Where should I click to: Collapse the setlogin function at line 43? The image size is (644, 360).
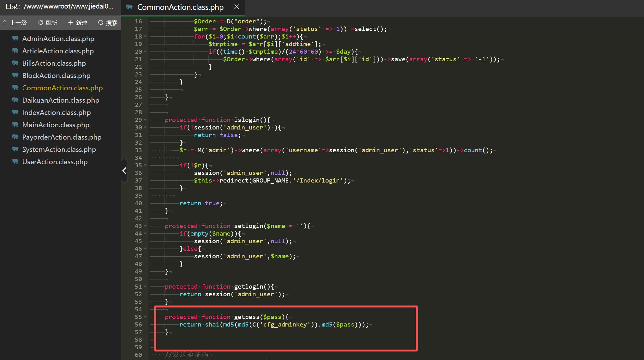[145, 226]
